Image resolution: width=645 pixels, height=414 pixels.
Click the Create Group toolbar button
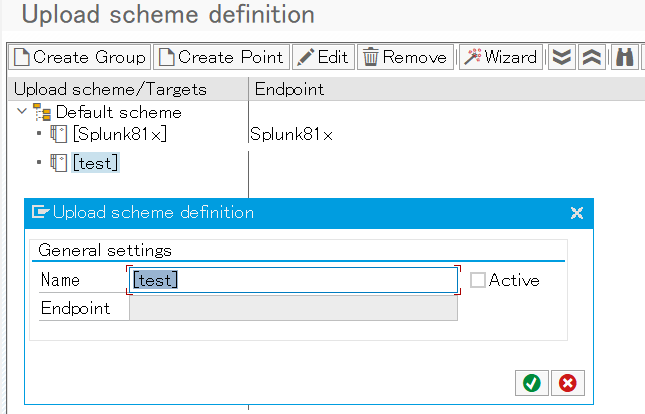pyautogui.click(x=79, y=57)
